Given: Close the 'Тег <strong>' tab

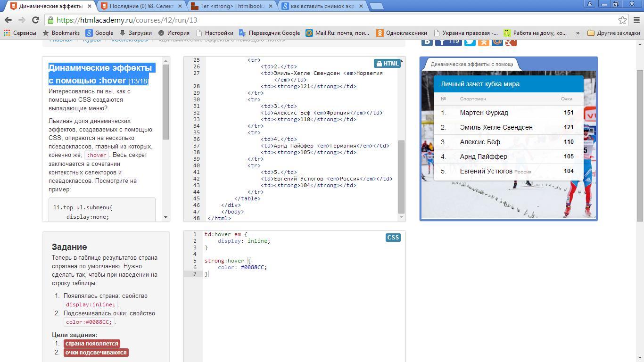Looking at the screenshot, I should click(x=271, y=6).
